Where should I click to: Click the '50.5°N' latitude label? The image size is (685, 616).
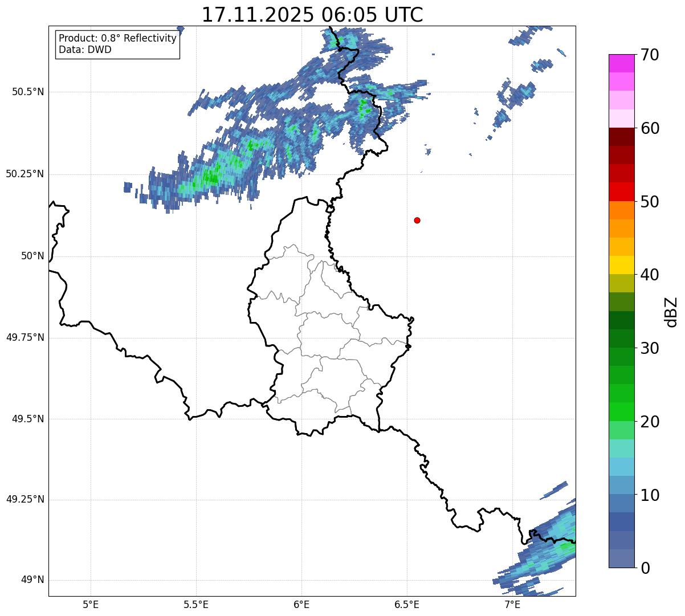pyautogui.click(x=28, y=92)
